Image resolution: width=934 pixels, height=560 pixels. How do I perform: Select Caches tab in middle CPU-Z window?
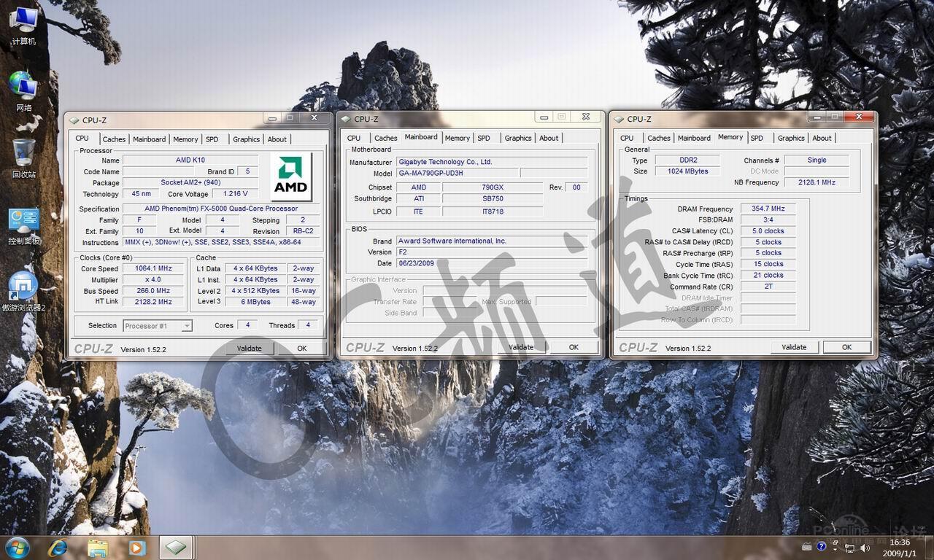coord(386,138)
